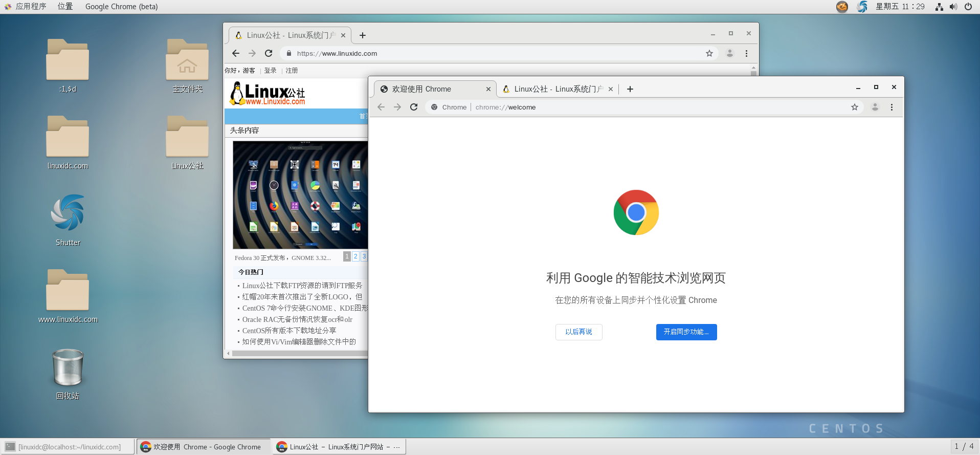Click forward arrow in welcome Chrome window
The height and width of the screenshot is (455, 980).
tap(397, 107)
